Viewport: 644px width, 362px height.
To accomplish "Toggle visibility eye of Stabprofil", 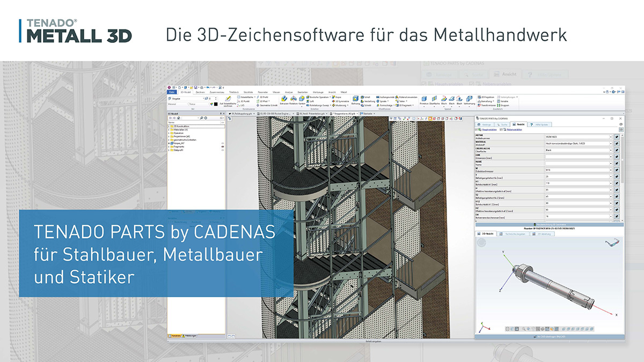I will (223, 150).
